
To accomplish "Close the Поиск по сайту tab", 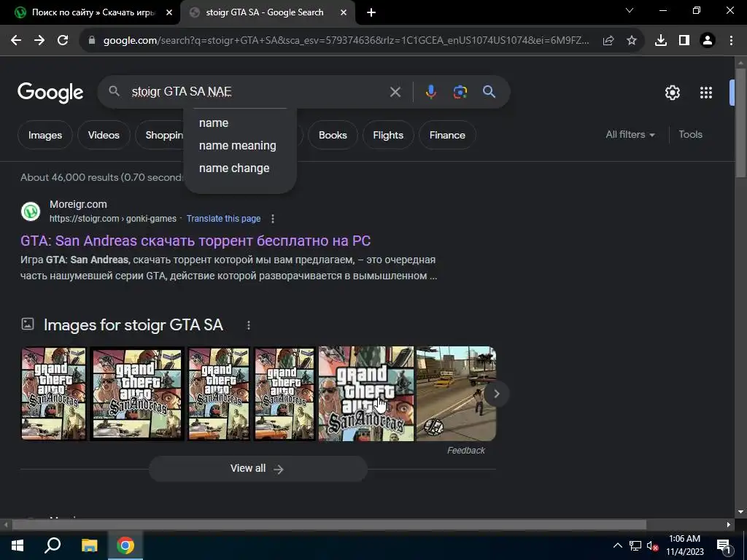I will (x=169, y=12).
